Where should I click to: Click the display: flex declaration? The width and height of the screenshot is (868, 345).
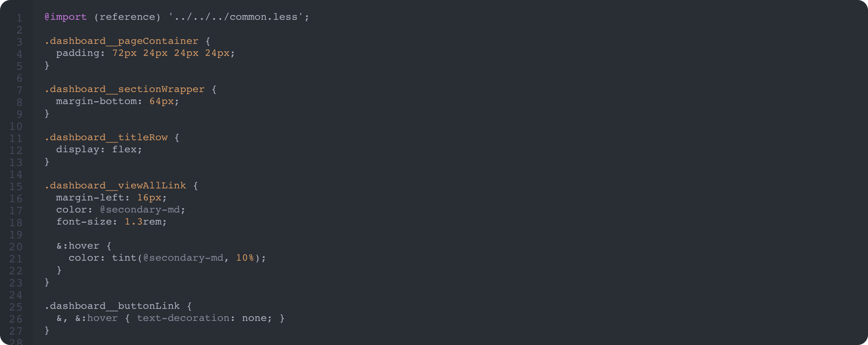[99, 149]
